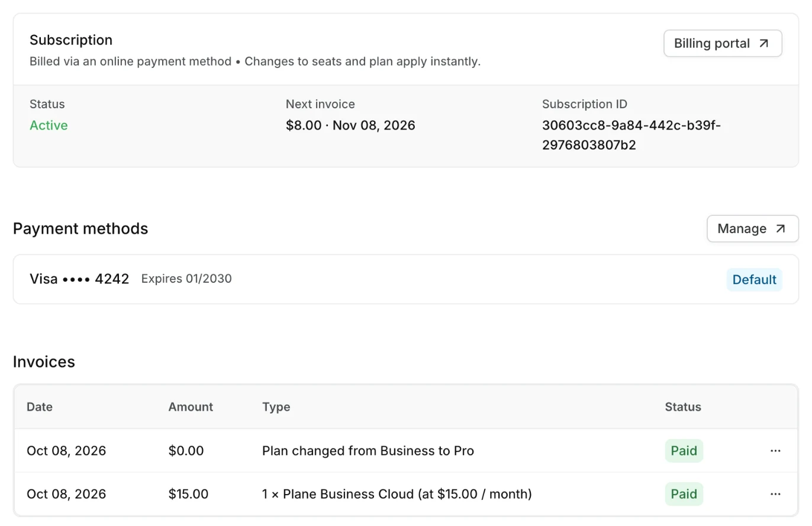Click the $8.00 · Nov 08, 2026 next invoice value
This screenshot has height=526, width=812.
(350, 125)
